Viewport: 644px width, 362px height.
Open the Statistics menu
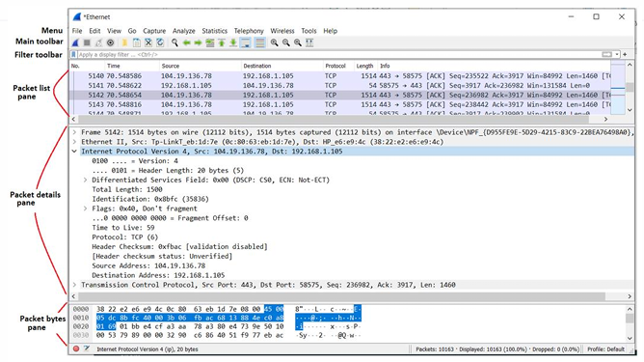pyautogui.click(x=214, y=31)
